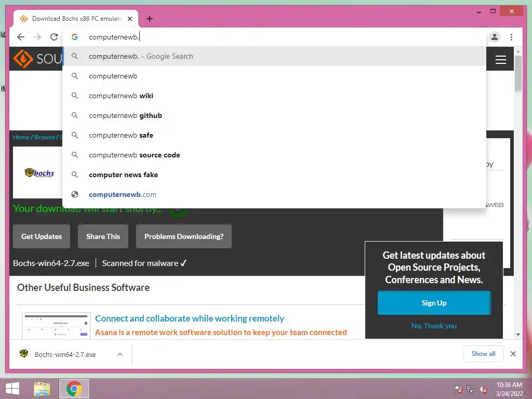Click the Bochs project logo

(x=39, y=172)
